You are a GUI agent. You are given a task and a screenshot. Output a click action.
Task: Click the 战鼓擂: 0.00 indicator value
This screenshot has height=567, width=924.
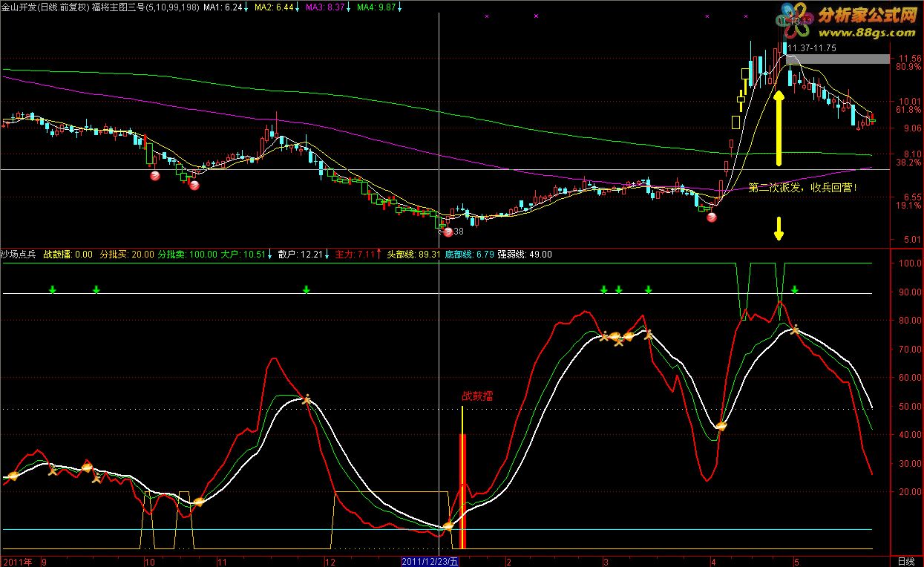coord(68,255)
